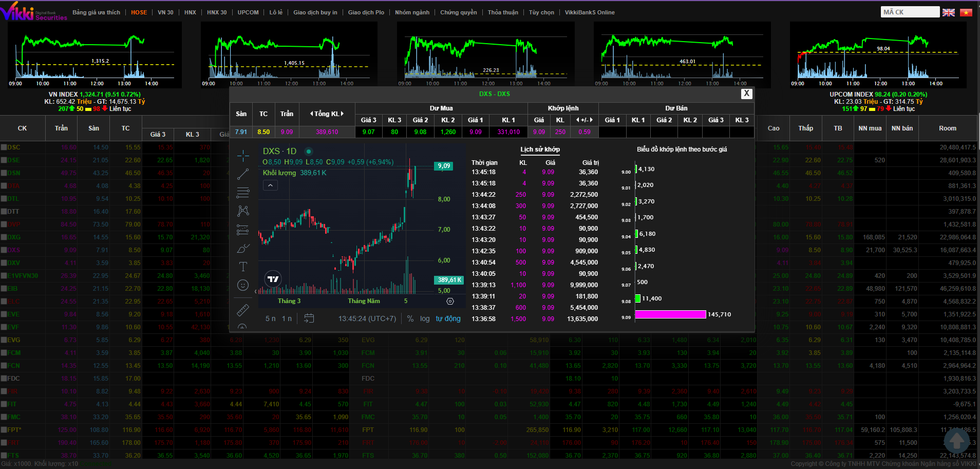Screen dimensions: 980x469
Task: Click right arrow beside +/- column
Action: coord(591,120)
